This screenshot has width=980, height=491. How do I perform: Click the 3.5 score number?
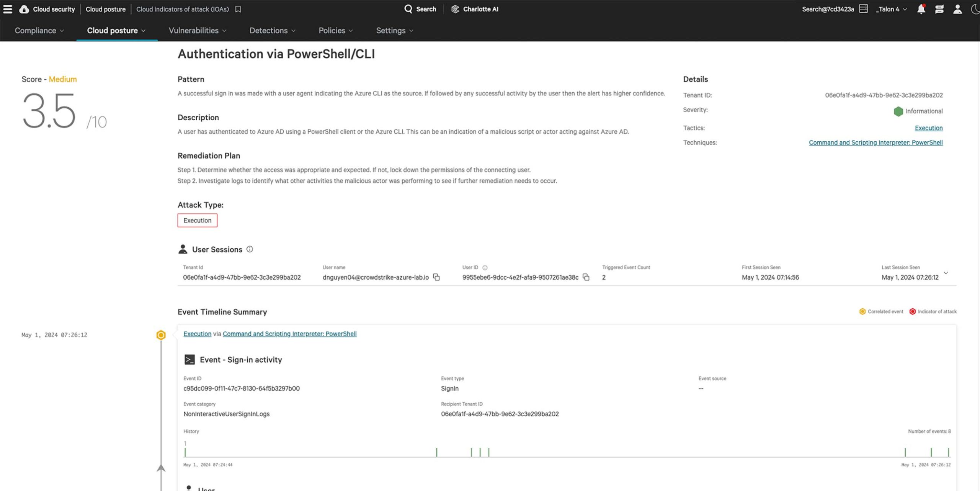pyautogui.click(x=49, y=111)
